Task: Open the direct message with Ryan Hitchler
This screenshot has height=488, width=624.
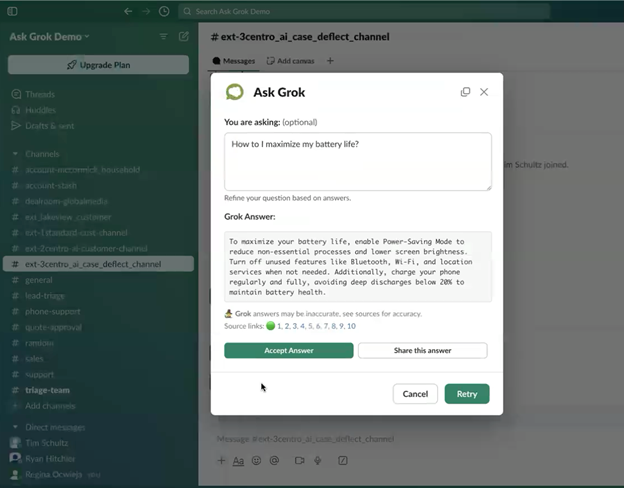Action: pos(50,459)
